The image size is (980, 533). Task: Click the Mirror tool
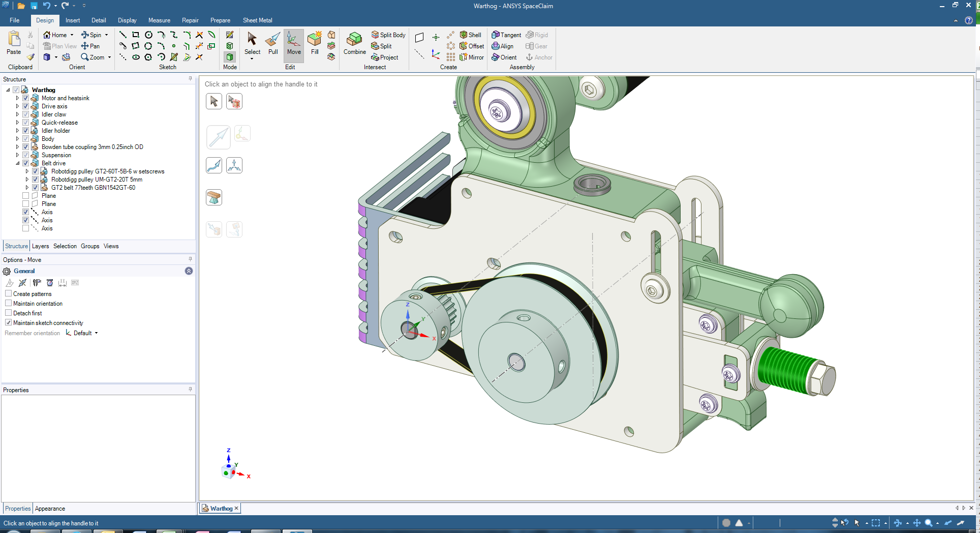pos(472,57)
